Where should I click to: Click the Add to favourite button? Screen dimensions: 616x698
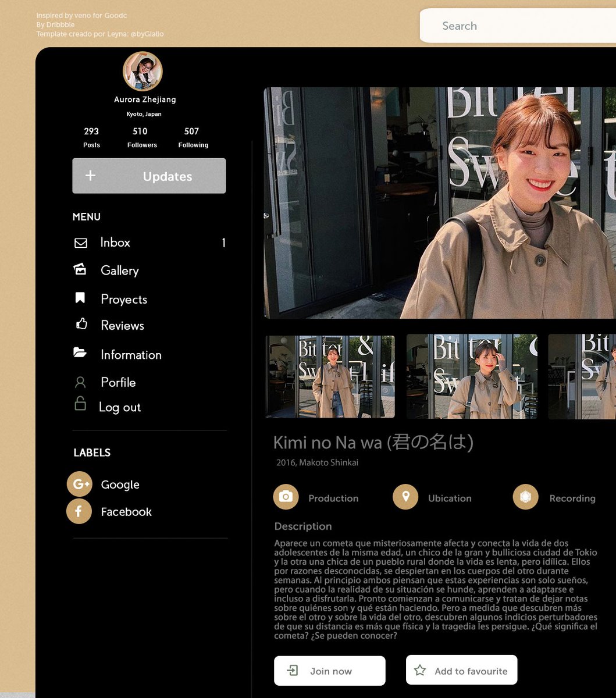pos(461,671)
